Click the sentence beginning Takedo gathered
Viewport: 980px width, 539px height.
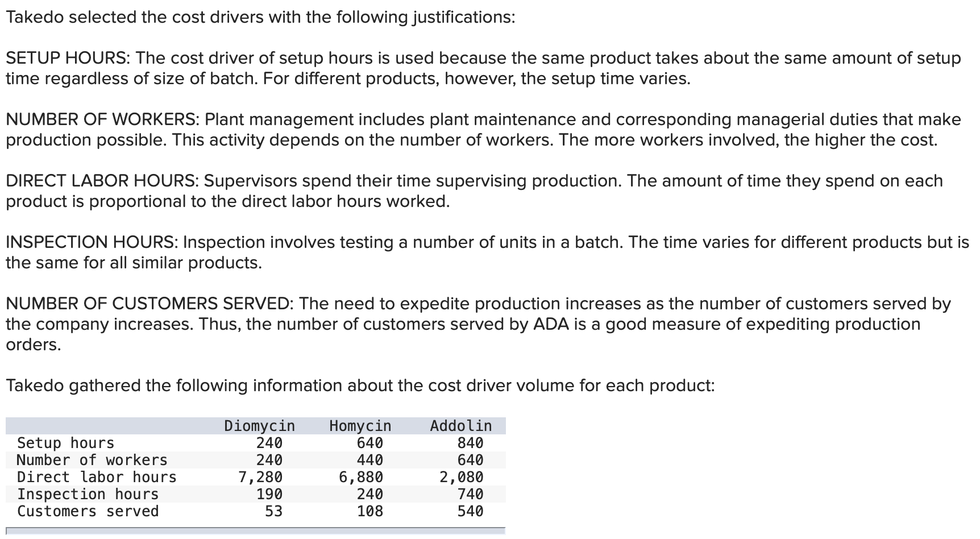pos(360,385)
